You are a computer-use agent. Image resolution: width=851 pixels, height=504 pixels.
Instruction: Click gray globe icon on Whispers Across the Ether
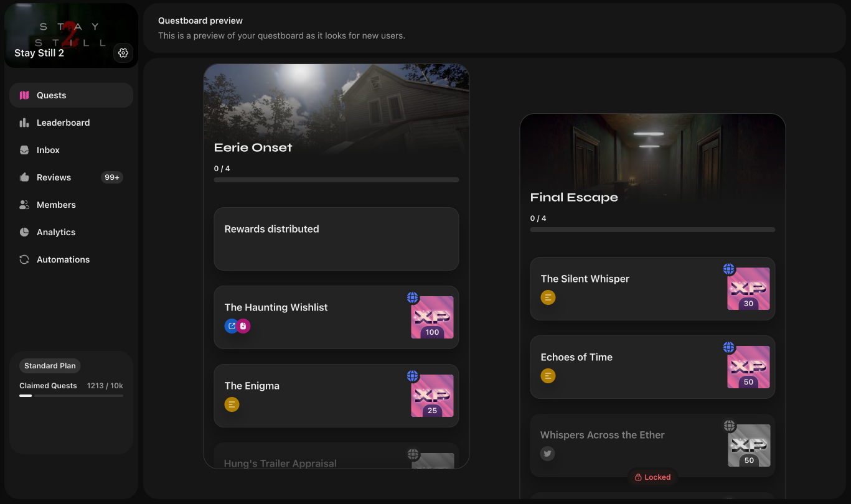tap(729, 426)
